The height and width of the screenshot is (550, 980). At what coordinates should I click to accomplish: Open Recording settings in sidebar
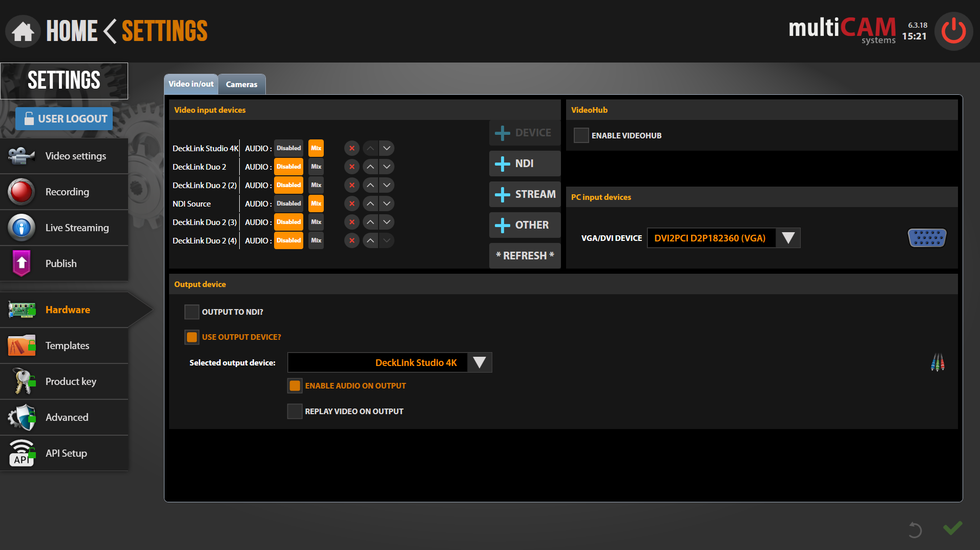tap(64, 192)
